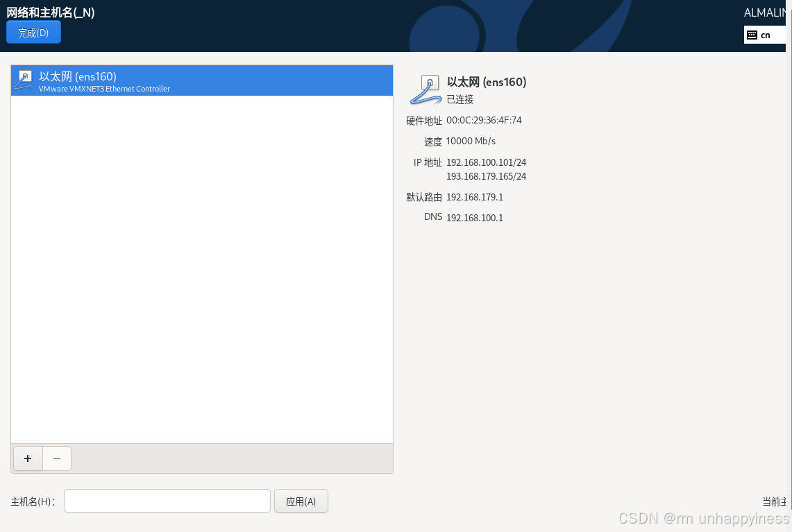This screenshot has height=532, width=792.
Task: Click the plus button to add a device
Action: pos(28,458)
